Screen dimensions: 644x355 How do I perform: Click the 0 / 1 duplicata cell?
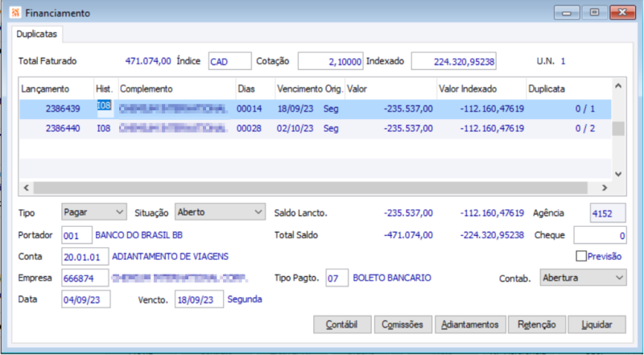point(585,109)
